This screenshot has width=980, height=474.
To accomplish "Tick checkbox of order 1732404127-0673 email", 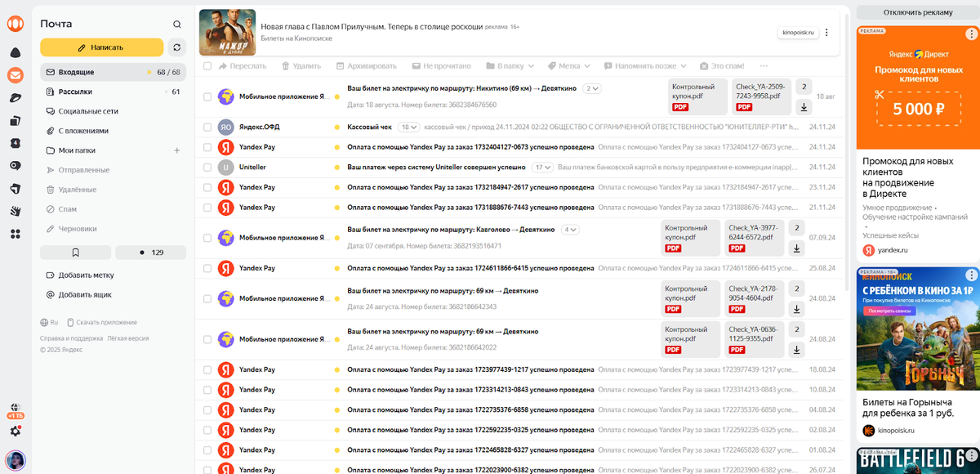I will pyautogui.click(x=207, y=147).
